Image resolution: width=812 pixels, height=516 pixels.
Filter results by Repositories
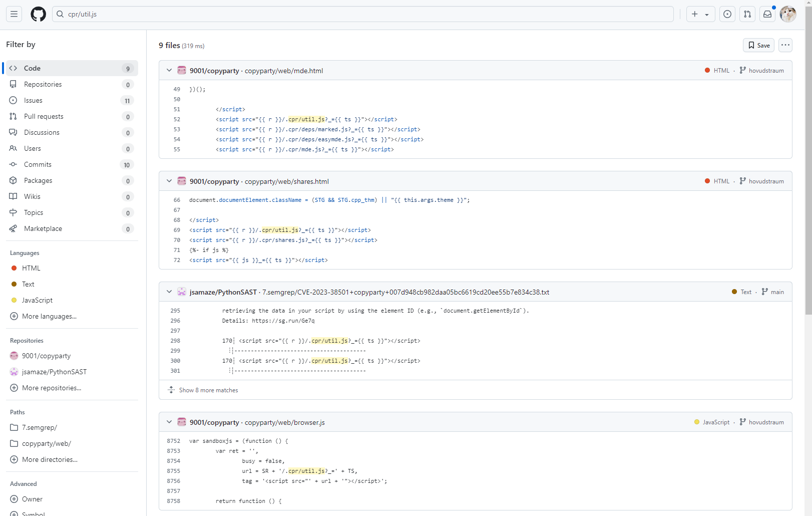(x=71, y=84)
